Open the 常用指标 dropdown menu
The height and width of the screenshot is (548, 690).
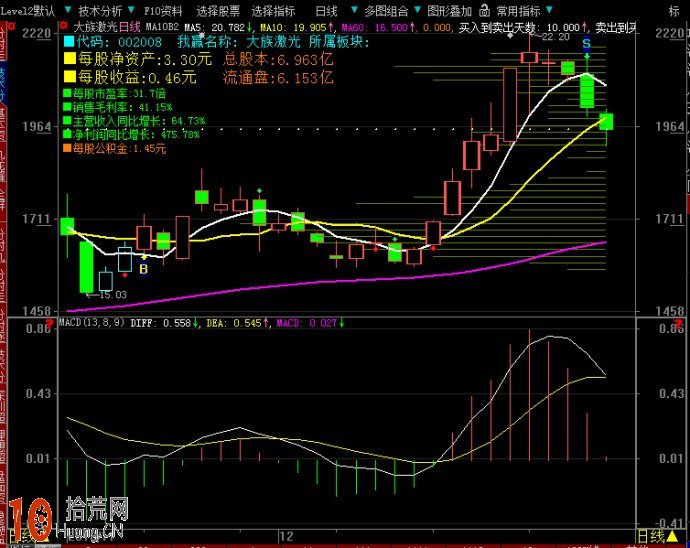tap(521, 10)
